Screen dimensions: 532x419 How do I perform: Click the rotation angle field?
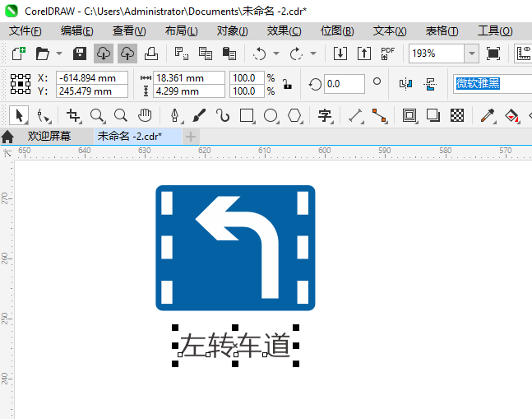[x=345, y=84]
